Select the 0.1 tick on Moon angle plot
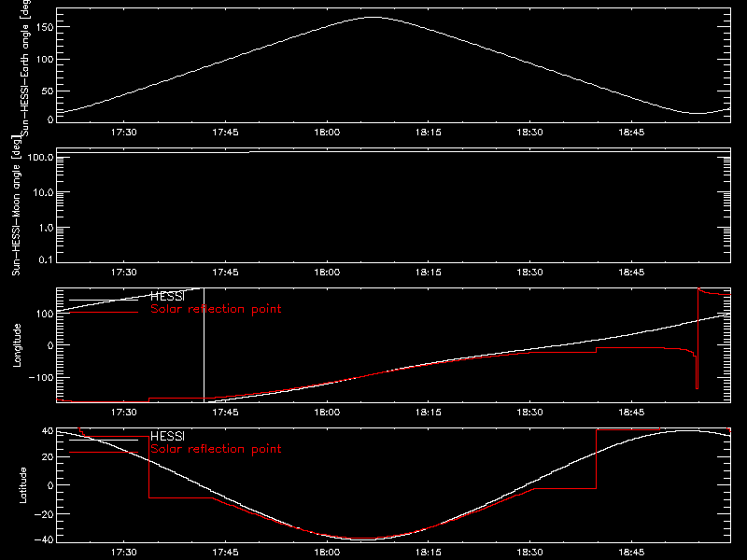This screenshot has width=747, height=560. pos(46,260)
